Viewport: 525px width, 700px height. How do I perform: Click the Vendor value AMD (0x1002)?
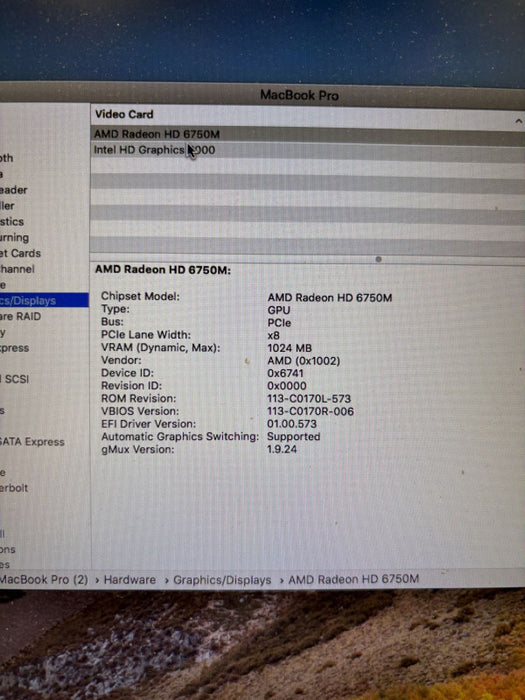(x=304, y=361)
